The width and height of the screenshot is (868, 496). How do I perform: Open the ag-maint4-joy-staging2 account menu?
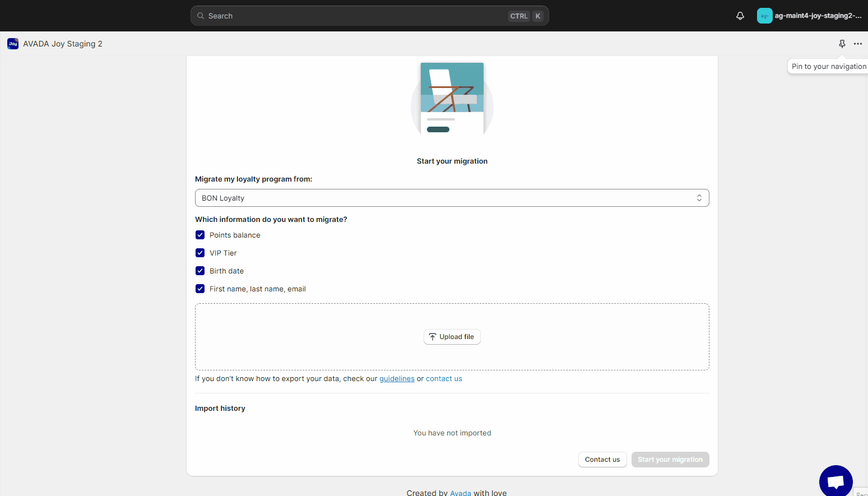click(x=818, y=16)
